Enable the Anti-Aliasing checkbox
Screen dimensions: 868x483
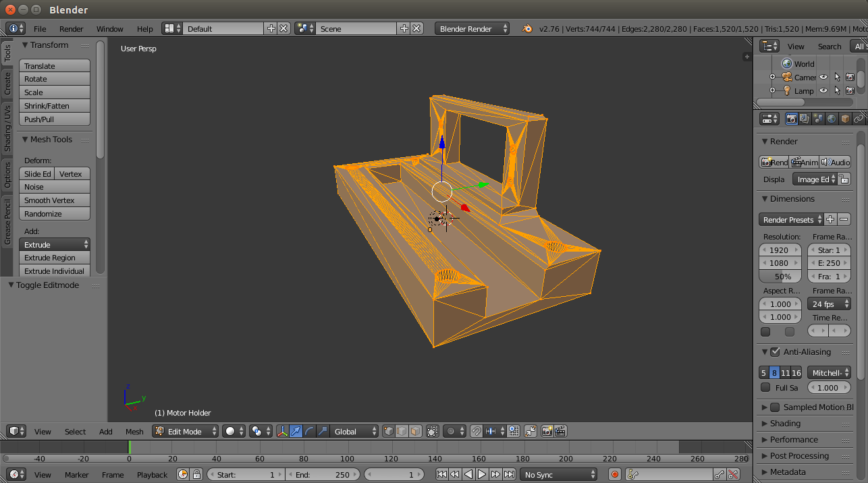point(775,352)
